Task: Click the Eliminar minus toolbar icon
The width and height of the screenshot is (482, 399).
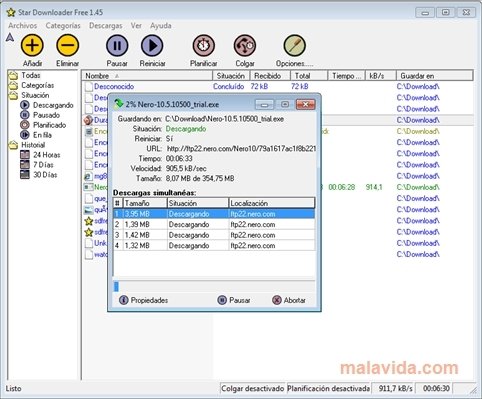Action: pos(67,45)
